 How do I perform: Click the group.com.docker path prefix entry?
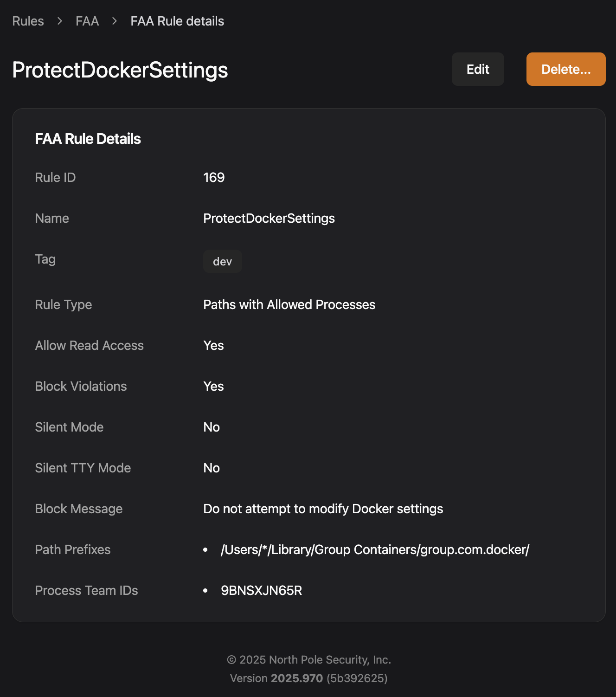[x=375, y=549]
